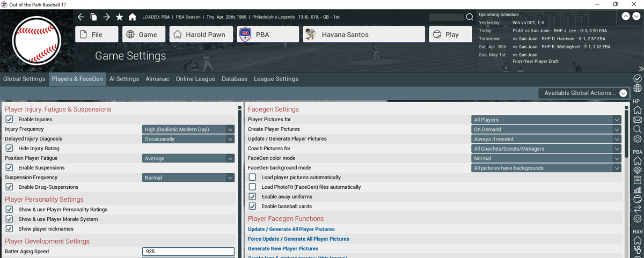Open the Delayed Injury Diagnosis dropdown
The height and width of the screenshot is (258, 644).
(188, 139)
